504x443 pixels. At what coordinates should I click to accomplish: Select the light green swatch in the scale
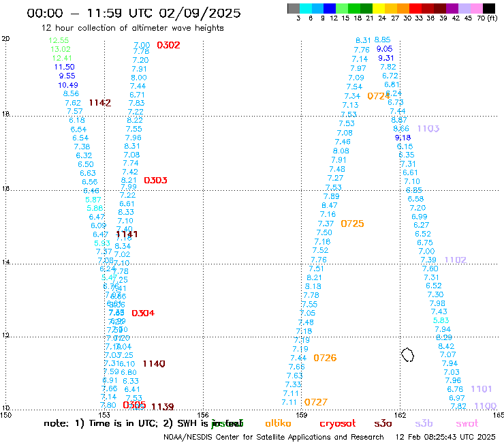click(x=342, y=8)
